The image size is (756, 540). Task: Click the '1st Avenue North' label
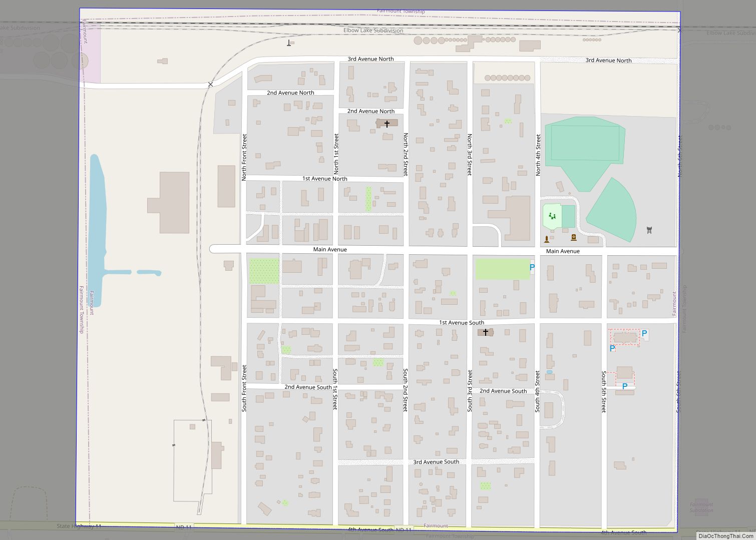coord(324,179)
